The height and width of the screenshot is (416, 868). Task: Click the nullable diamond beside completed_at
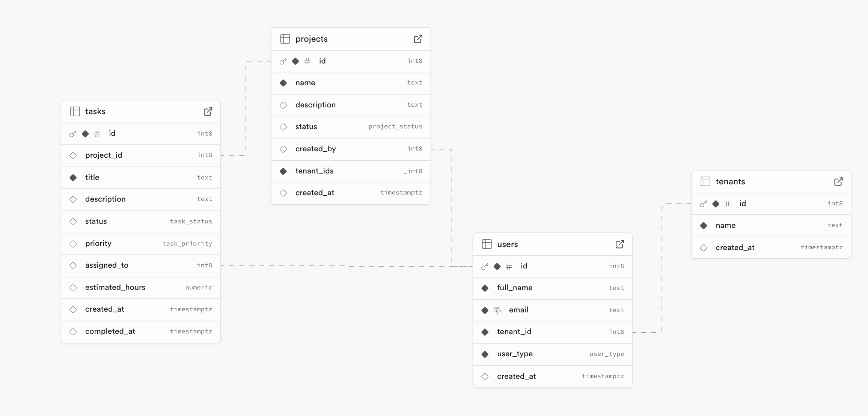tap(73, 332)
